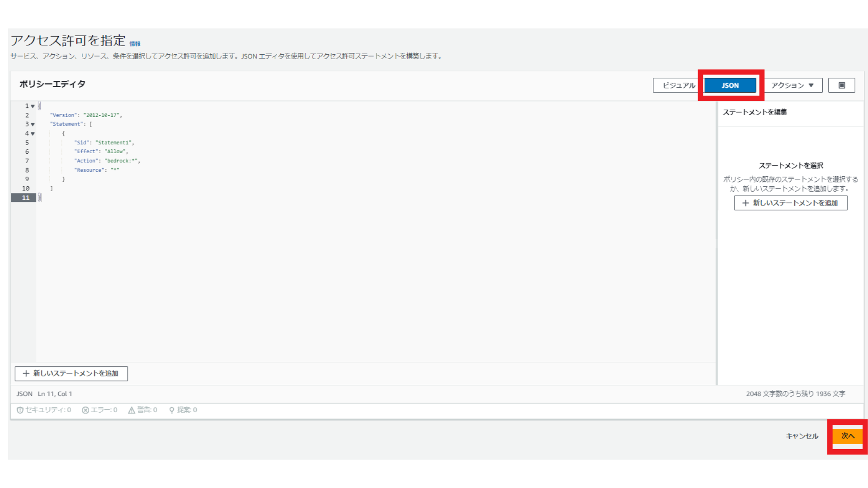868x488 pixels.
Task: Click the plus icon in right statement panel
Action: [745, 203]
